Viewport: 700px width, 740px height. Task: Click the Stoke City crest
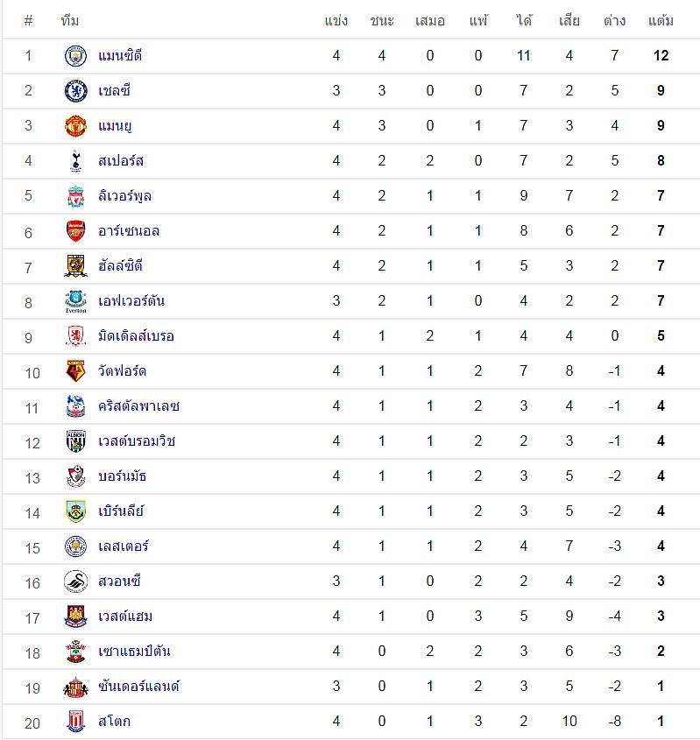coord(75,722)
